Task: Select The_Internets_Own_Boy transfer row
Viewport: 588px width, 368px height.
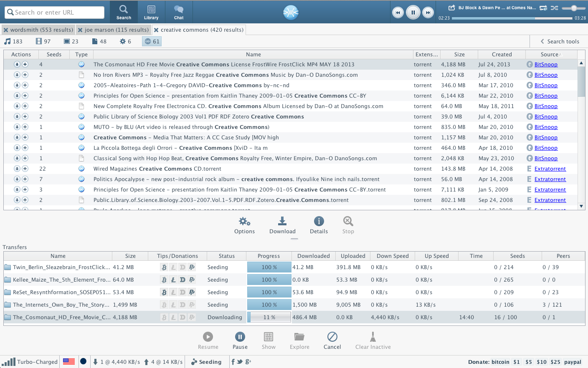Action: [x=294, y=305]
